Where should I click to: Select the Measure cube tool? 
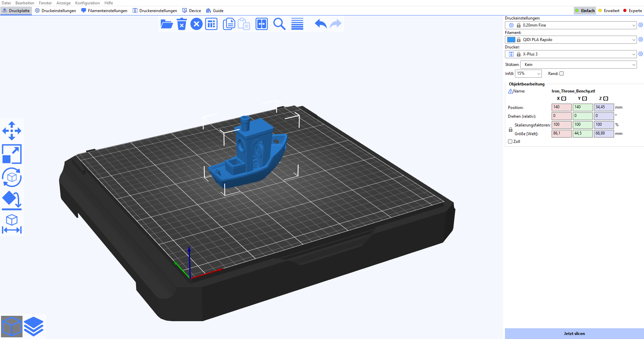click(x=12, y=224)
